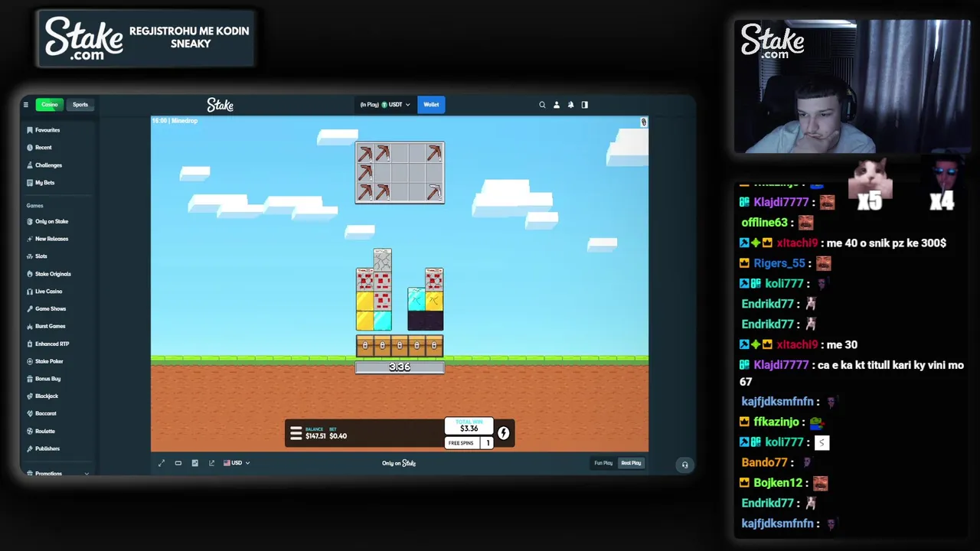Click the Bonus Buy gift icon
The image size is (980, 551).
tap(29, 379)
